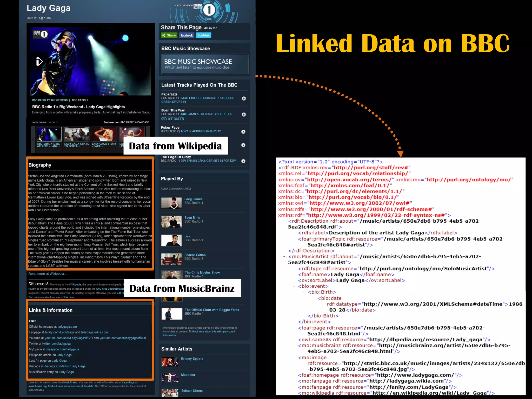Open Britney Spears similar artist
This screenshot has width=532, height=399.
click(x=192, y=359)
